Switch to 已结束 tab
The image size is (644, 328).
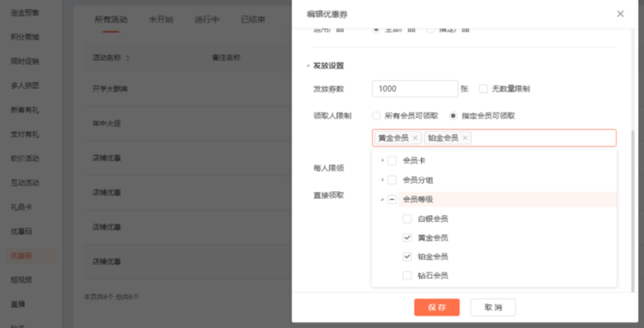pyautogui.click(x=253, y=19)
